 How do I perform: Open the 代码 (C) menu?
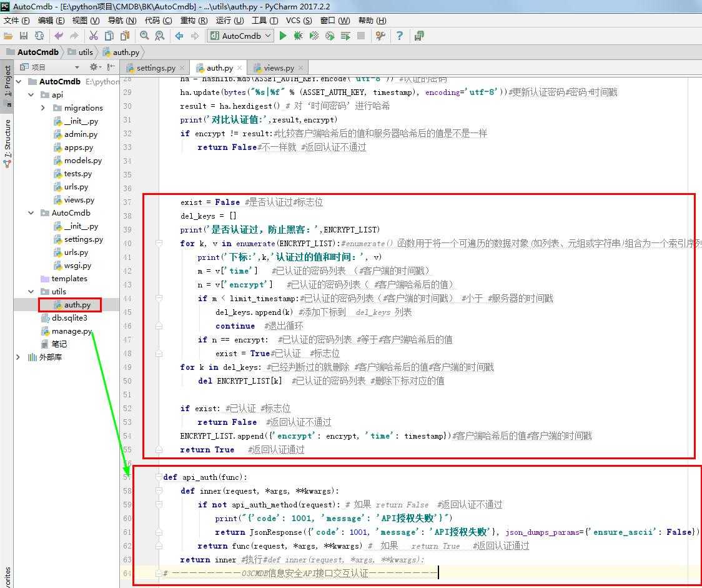coord(158,21)
